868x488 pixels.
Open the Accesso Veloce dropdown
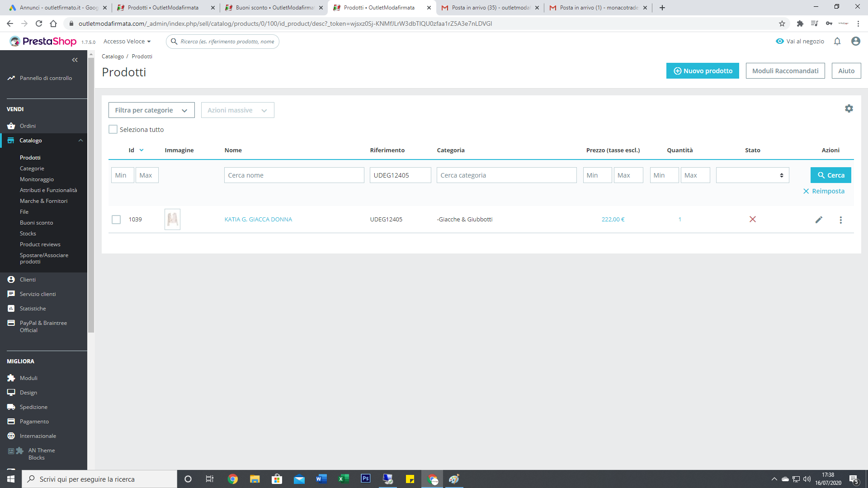pyautogui.click(x=127, y=41)
